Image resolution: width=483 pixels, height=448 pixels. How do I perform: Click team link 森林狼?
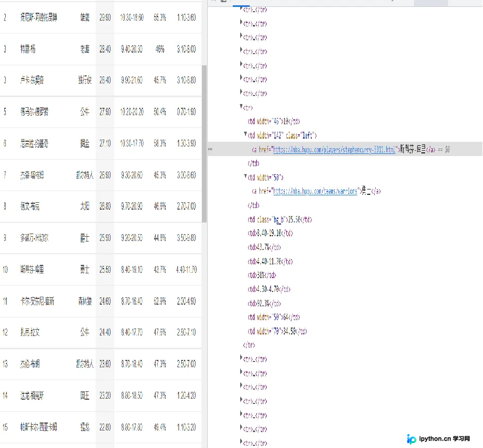click(85, 301)
